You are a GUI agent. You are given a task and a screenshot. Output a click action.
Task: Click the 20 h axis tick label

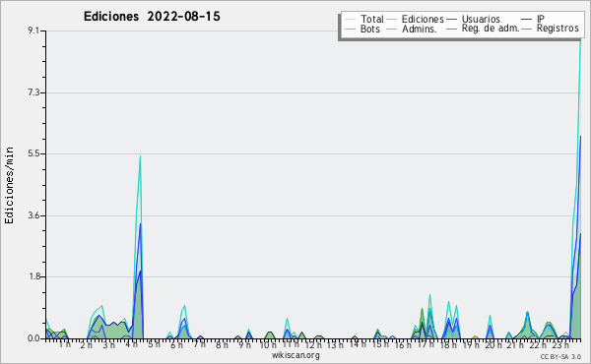492,344
